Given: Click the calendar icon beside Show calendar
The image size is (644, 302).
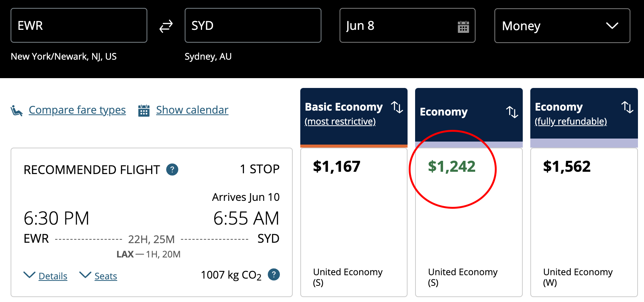Looking at the screenshot, I should click(x=144, y=111).
